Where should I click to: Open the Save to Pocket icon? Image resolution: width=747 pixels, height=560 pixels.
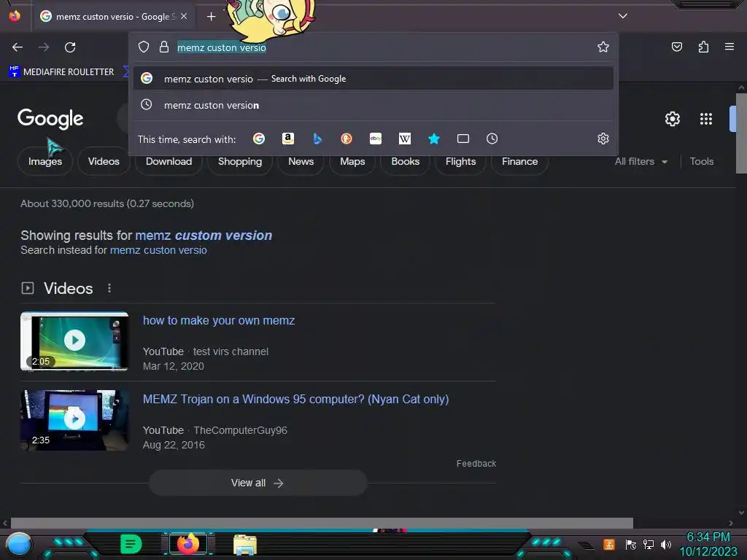point(677,47)
